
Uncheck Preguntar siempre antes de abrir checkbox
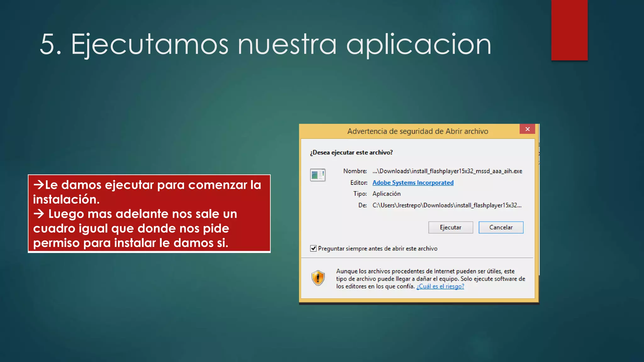point(313,249)
